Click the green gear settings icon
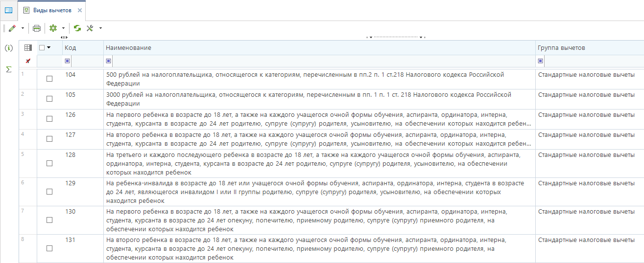This screenshot has width=644, height=263. pyautogui.click(x=53, y=28)
